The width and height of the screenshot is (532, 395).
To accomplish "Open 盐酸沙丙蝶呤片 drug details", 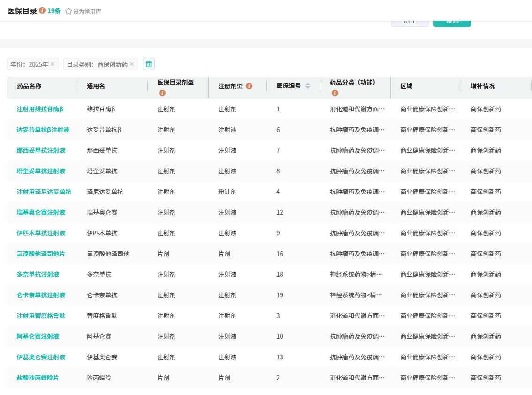I will pyautogui.click(x=38, y=378).
